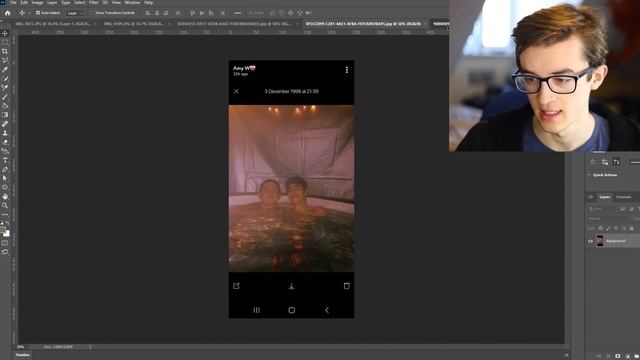Screen dimensions: 640x360
Task: Click the Background layer thumbnail
Action: (x=600, y=241)
